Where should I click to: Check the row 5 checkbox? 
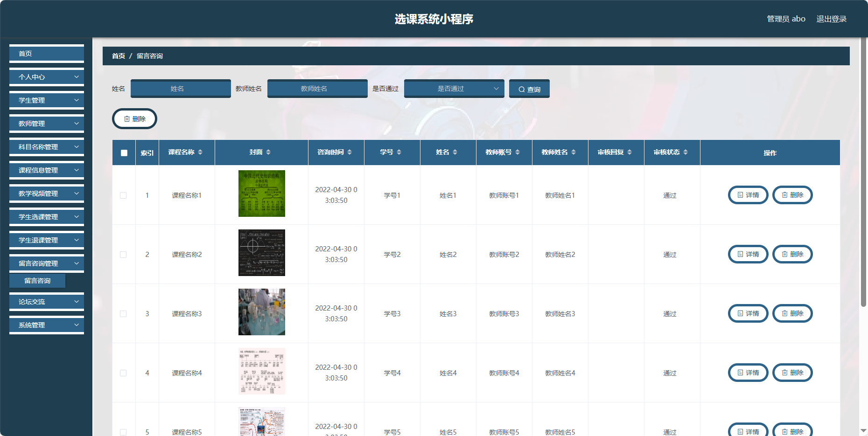[x=123, y=432]
